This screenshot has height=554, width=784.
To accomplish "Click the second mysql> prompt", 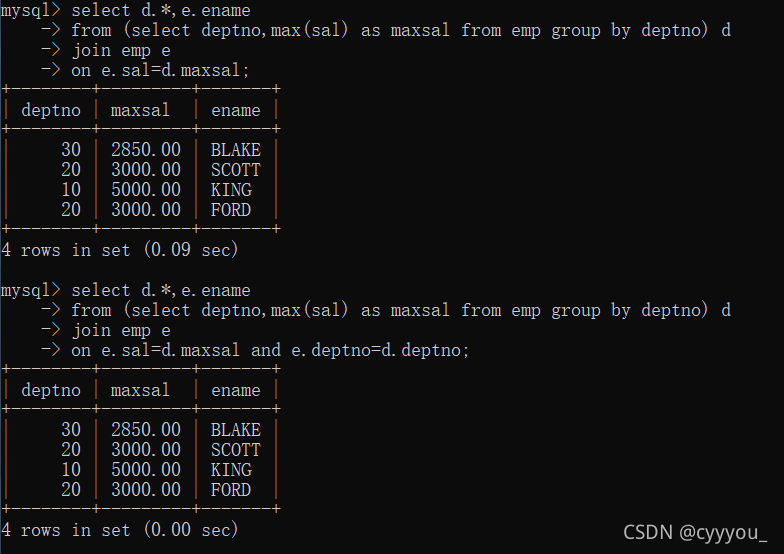I will tap(30, 290).
